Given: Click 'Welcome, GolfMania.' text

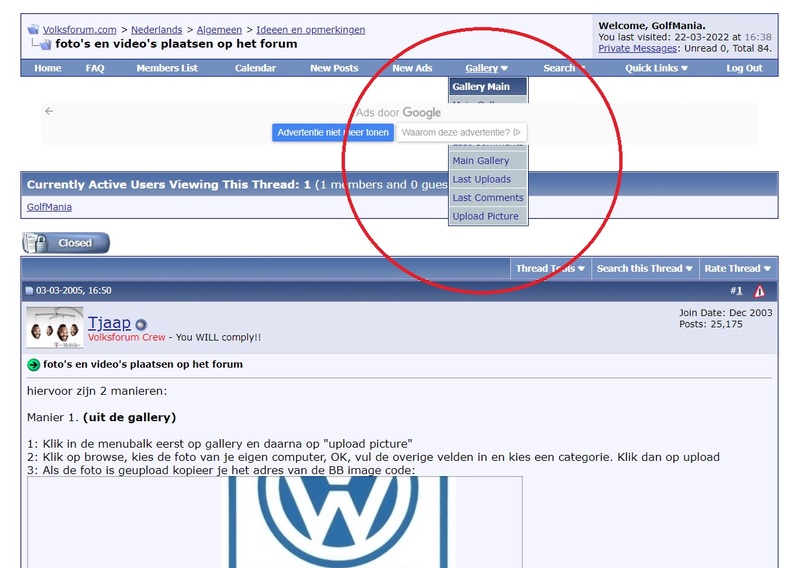Looking at the screenshot, I should click(x=652, y=25).
